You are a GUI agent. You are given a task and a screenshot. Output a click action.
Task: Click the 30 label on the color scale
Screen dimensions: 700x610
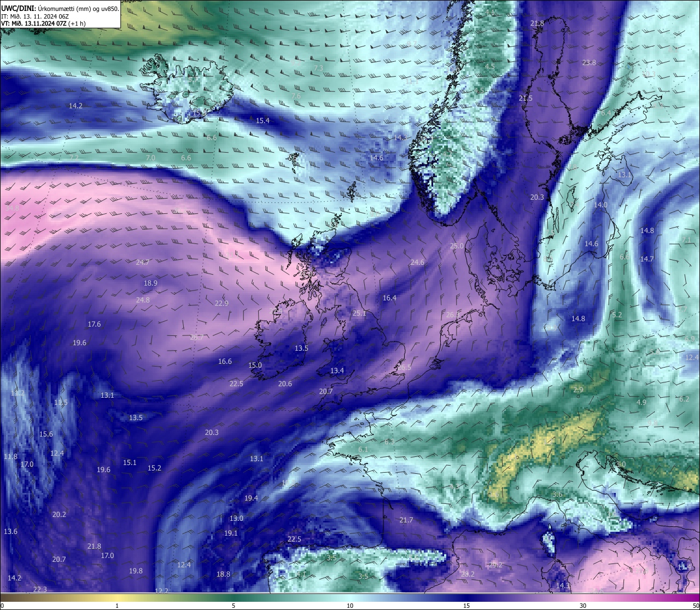tap(583, 606)
